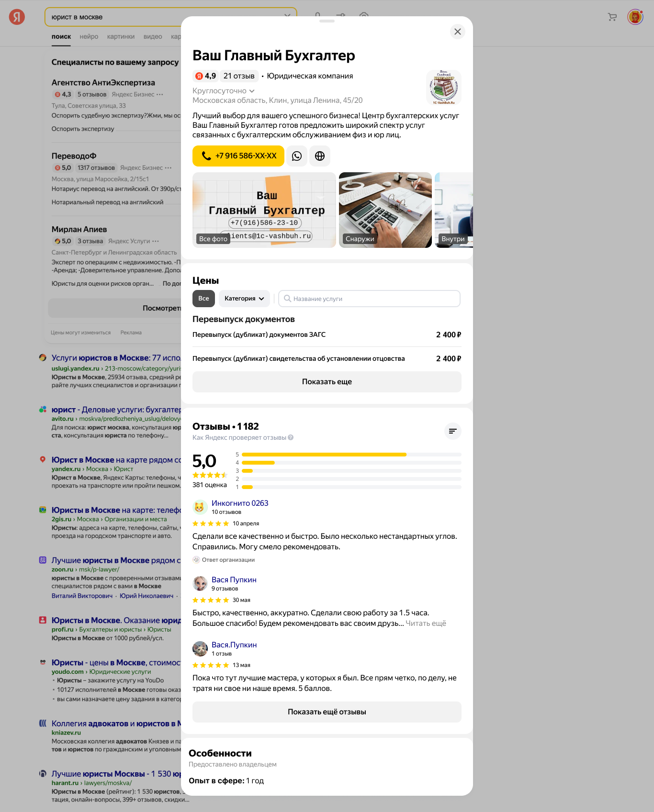654x812 pixels.
Task: Click the company logo image
Action: pyautogui.click(x=443, y=88)
